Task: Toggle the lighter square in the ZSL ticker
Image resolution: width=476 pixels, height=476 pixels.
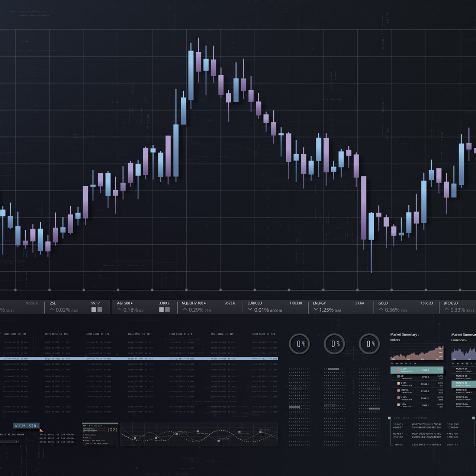Action: point(94,309)
